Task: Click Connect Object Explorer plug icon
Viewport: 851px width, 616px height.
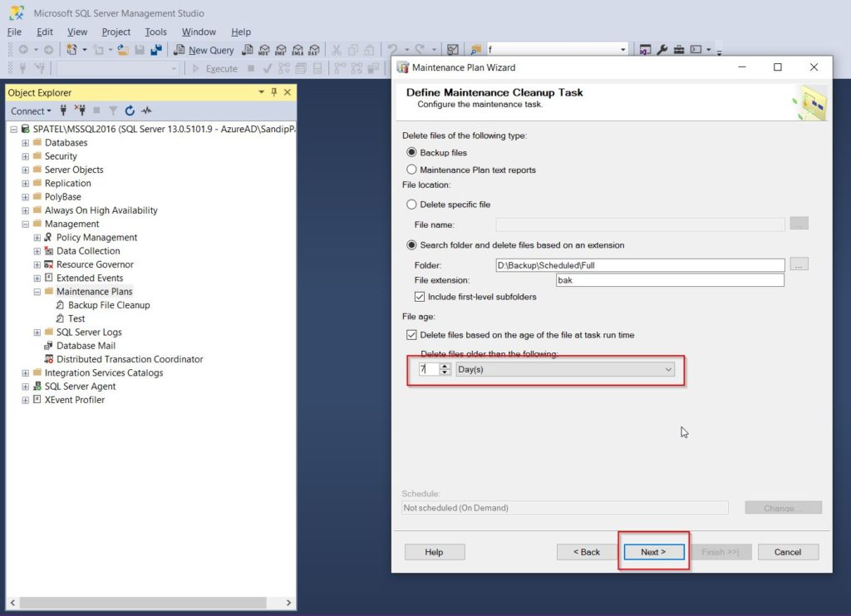Action: [63, 111]
